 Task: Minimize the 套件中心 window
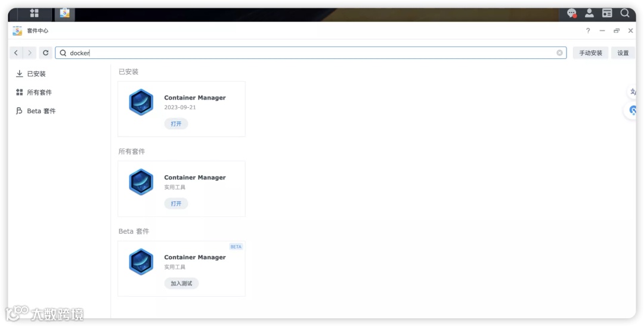tap(602, 31)
